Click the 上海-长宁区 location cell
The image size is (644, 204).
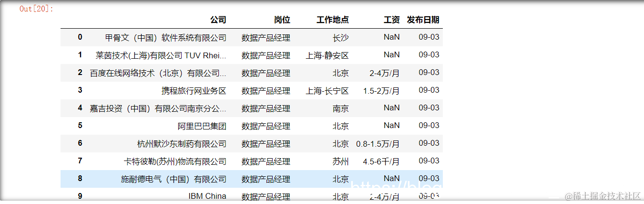(327, 91)
